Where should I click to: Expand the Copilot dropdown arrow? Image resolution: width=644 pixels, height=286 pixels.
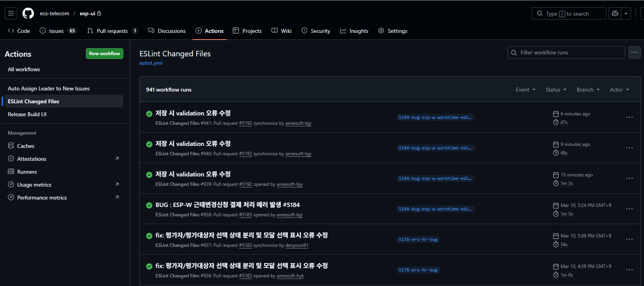pyautogui.click(x=626, y=13)
